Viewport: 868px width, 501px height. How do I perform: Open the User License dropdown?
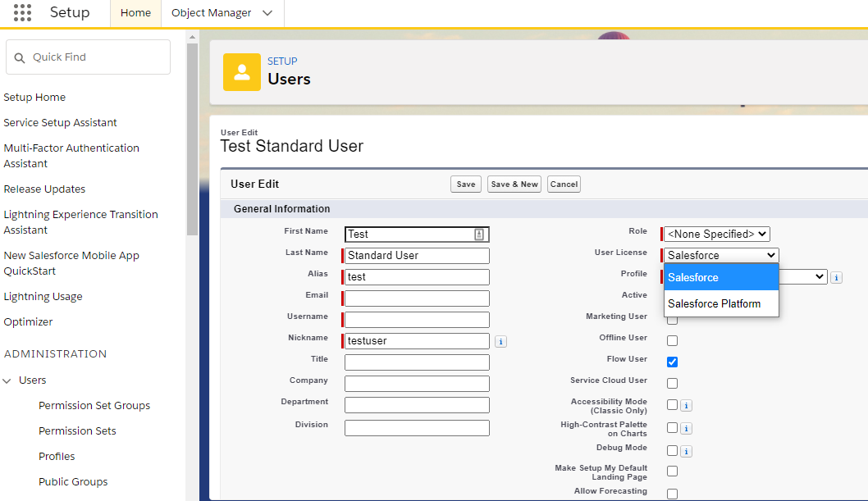click(721, 256)
